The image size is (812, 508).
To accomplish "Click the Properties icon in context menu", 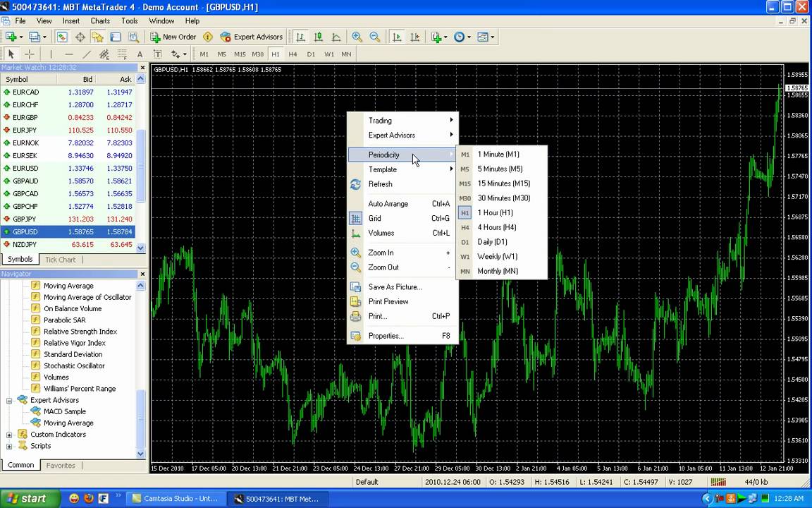I will (355, 336).
